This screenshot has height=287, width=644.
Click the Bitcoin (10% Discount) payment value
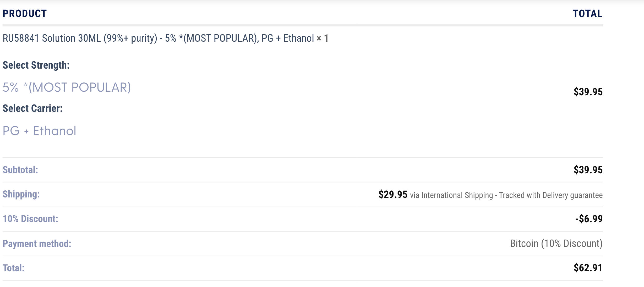[556, 244]
